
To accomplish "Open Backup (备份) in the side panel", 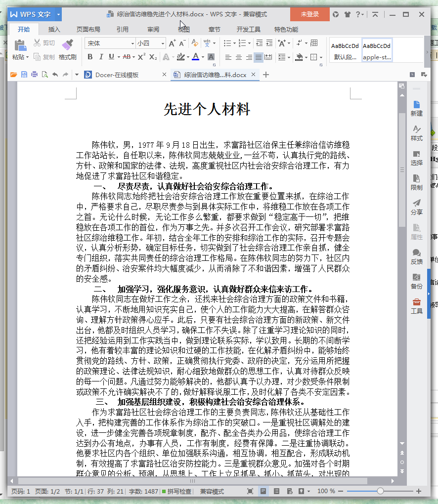I will click(416, 281).
